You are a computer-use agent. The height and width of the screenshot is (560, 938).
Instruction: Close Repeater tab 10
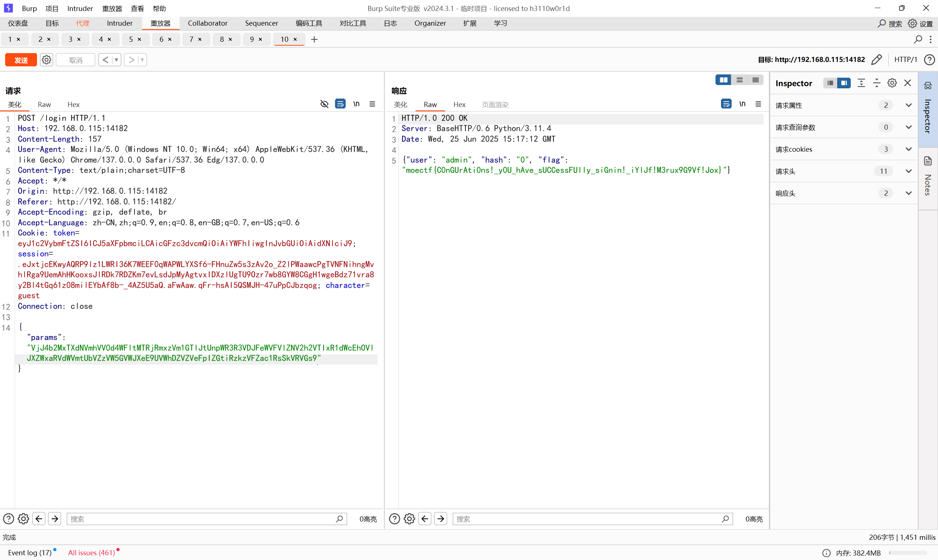[x=295, y=39]
